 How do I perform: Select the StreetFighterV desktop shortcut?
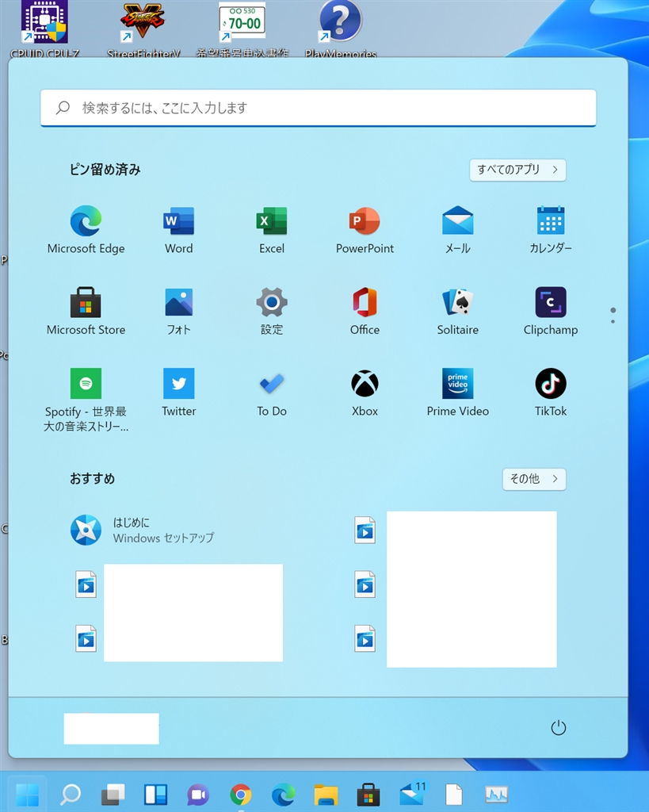pos(143,29)
